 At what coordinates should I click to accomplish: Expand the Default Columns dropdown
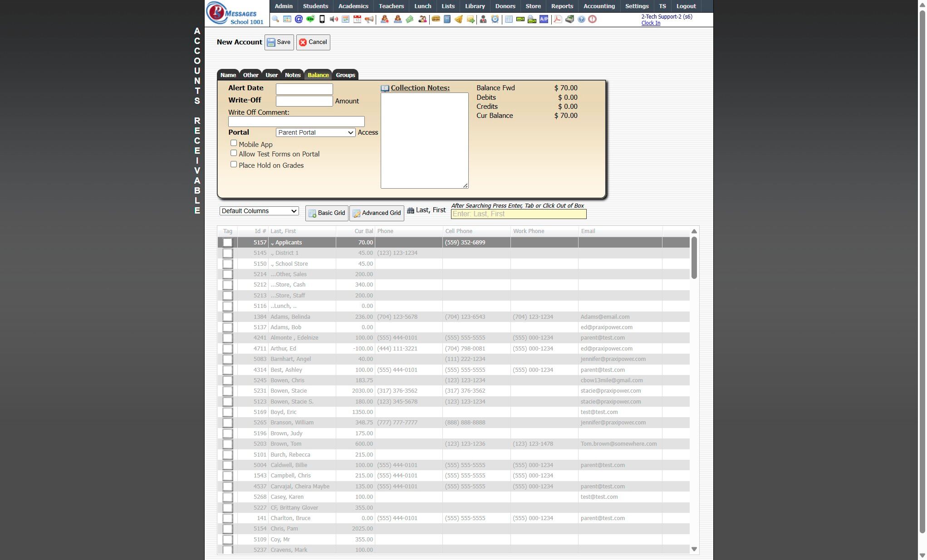259,211
